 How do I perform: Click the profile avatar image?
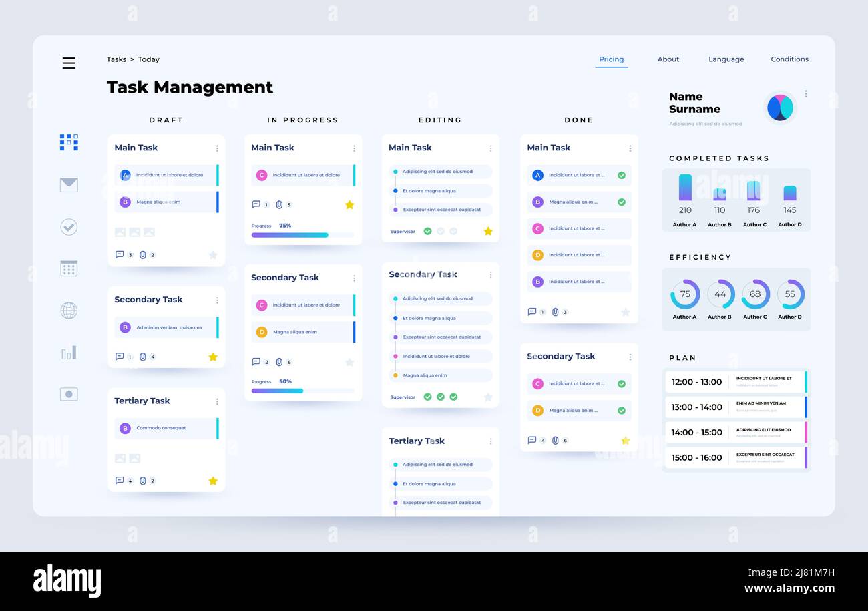point(780,107)
